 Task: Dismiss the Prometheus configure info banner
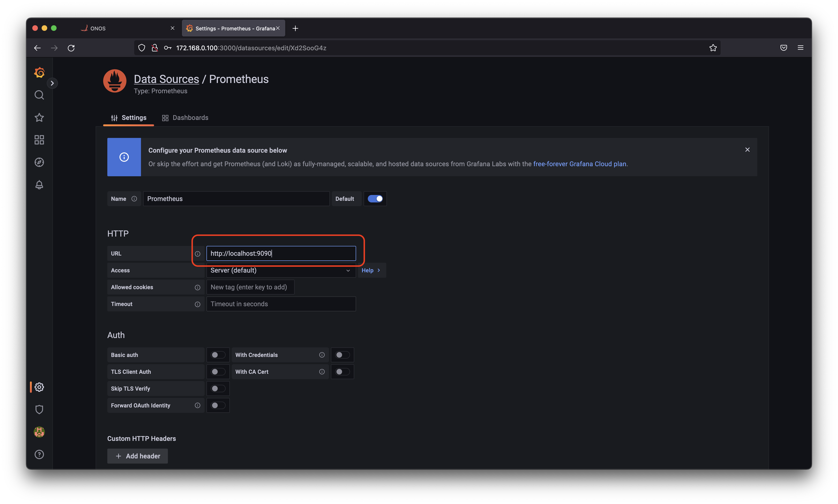(747, 150)
